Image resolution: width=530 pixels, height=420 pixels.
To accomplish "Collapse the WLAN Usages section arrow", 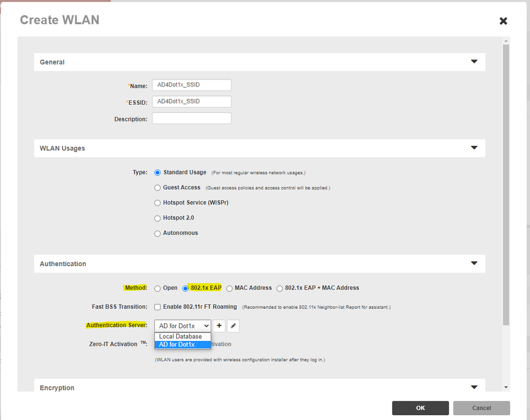I will click(x=474, y=147).
